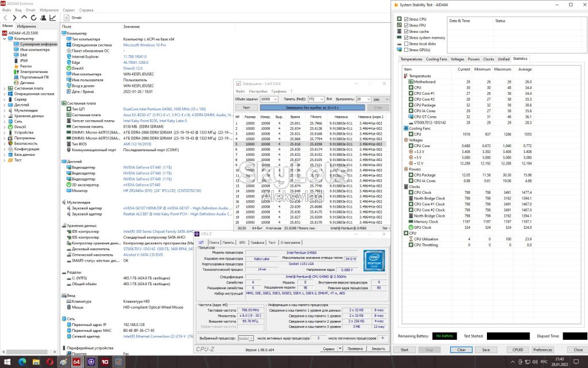The height and width of the screenshot is (368, 588).
Task: Toggle Stress cache checkbox
Action: pos(406,32)
